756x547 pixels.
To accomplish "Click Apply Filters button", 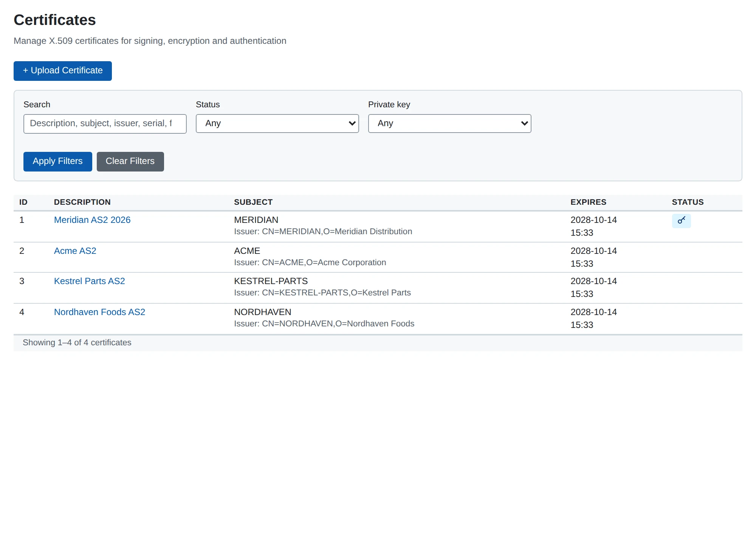I will coord(57,162).
